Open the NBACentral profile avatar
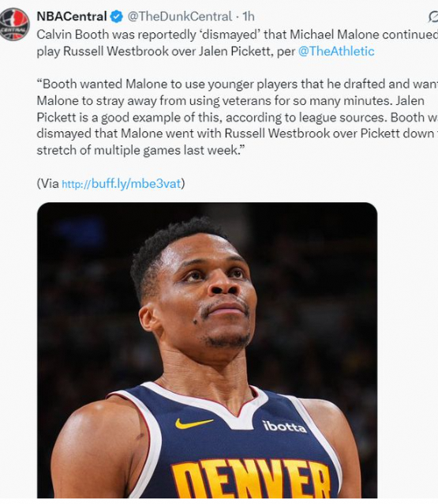This screenshot has height=504, width=438. [x=14, y=24]
